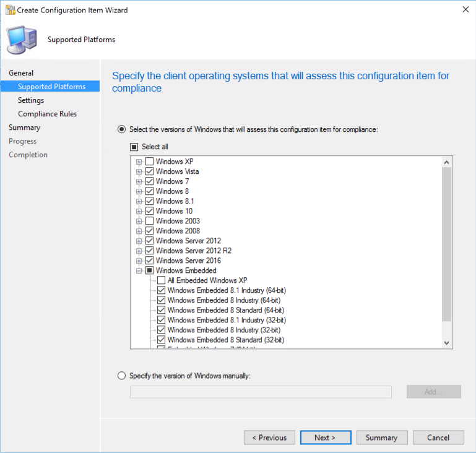Jump to the Summary step in sidebar
476x453 pixels.
[24, 127]
